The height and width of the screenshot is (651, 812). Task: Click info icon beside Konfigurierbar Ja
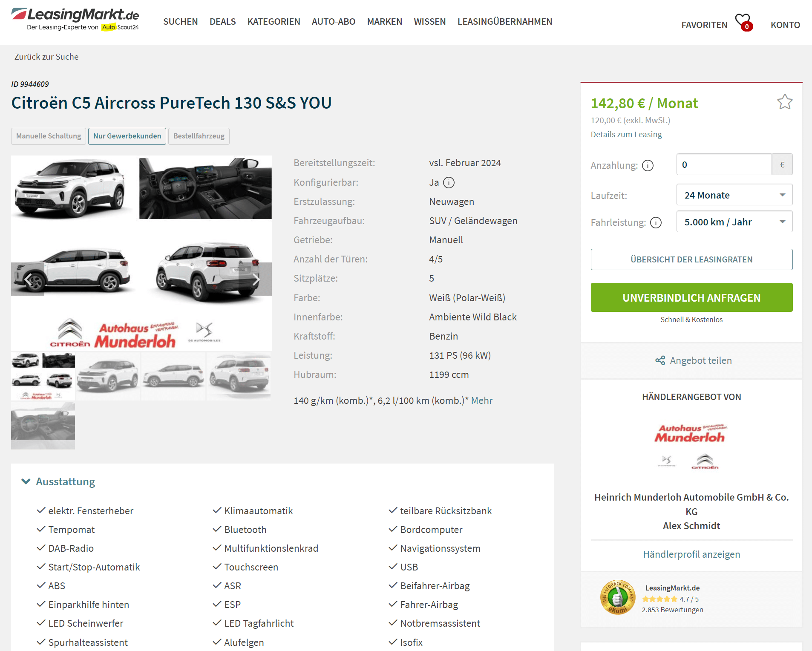point(449,182)
